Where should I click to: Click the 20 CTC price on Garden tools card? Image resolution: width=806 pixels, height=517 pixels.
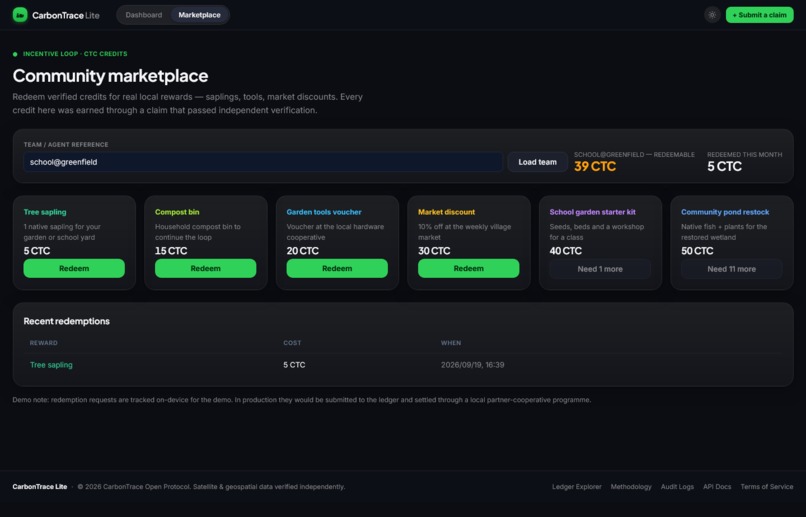pos(303,251)
